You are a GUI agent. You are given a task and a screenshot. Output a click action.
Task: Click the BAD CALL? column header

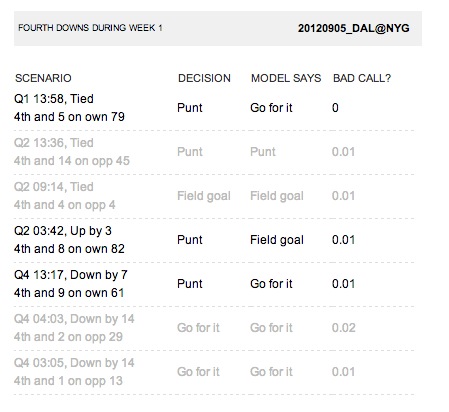click(362, 78)
